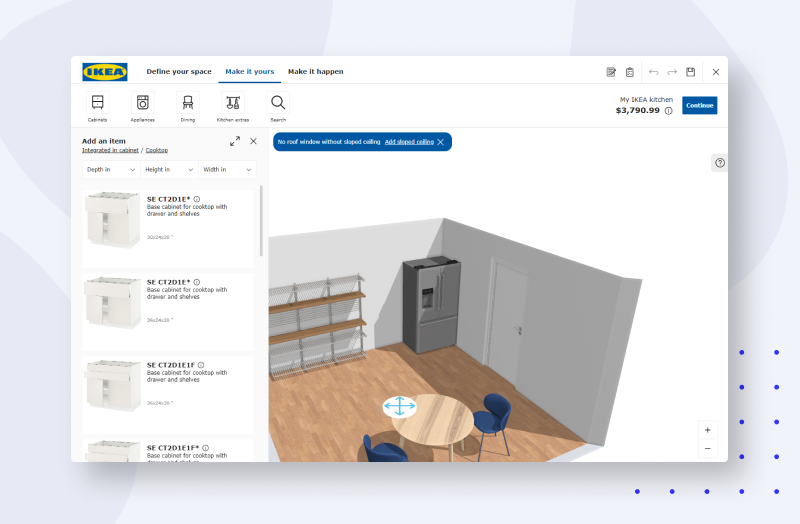
Task: Open the Cooktop breadcrumb link
Action: 157,150
